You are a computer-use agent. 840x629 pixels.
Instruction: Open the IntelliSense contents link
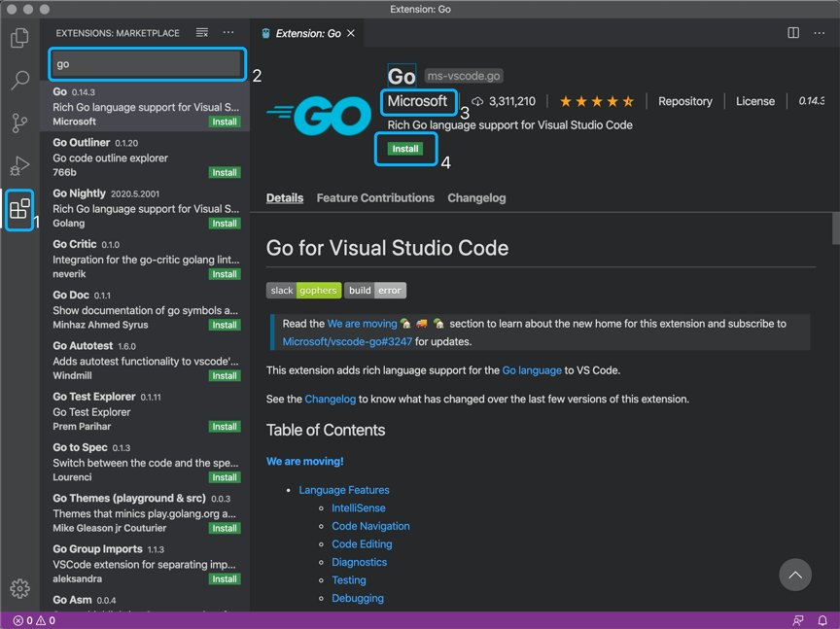[359, 507]
